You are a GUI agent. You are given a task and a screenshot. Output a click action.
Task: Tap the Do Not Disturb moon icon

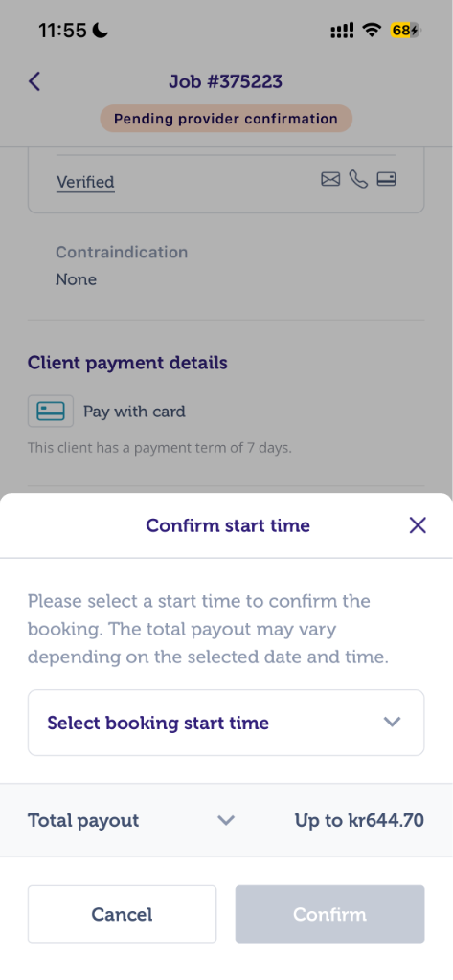point(101,30)
